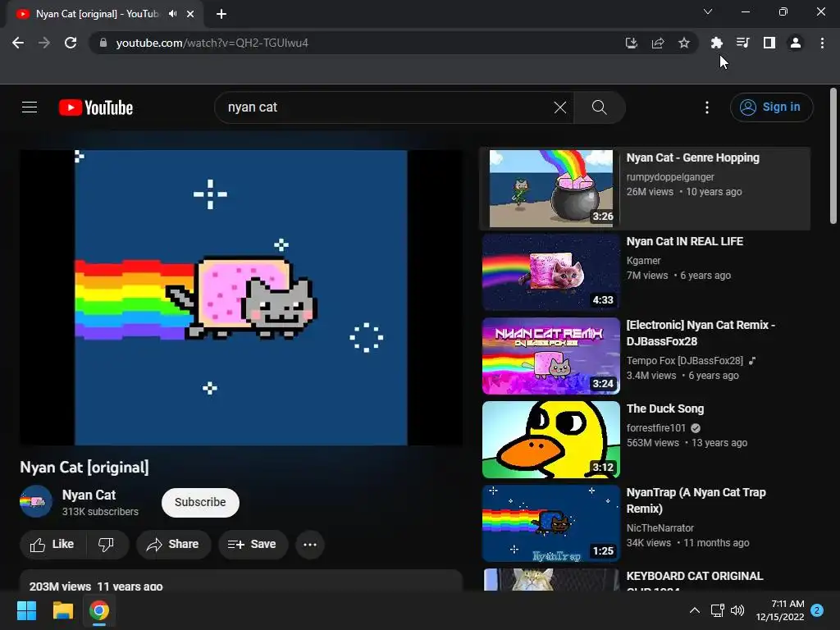Go back to the previous page
840x630 pixels.
[18, 43]
